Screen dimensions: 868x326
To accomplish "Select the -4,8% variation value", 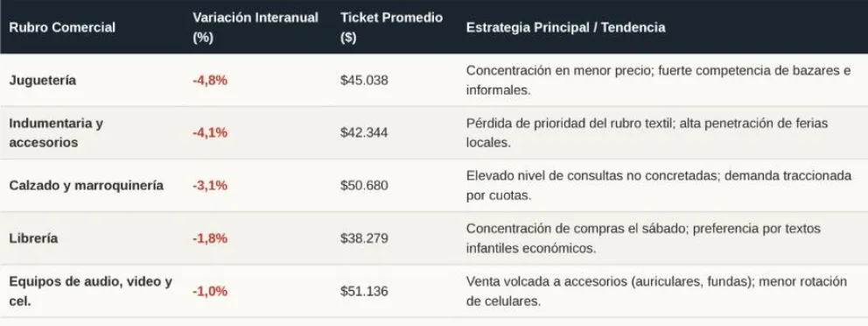I will (x=210, y=81).
